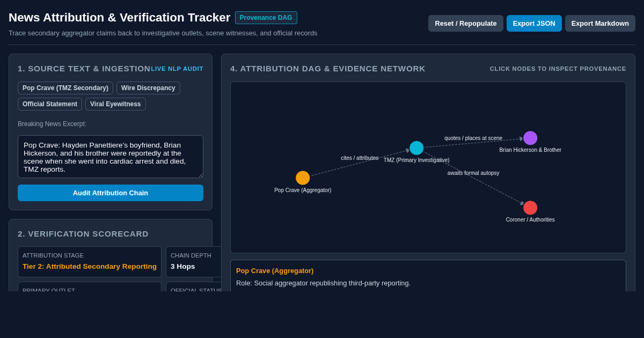Click the 'Role: Social aggregator' description line
This screenshot has width=644, height=338.
[x=323, y=283]
